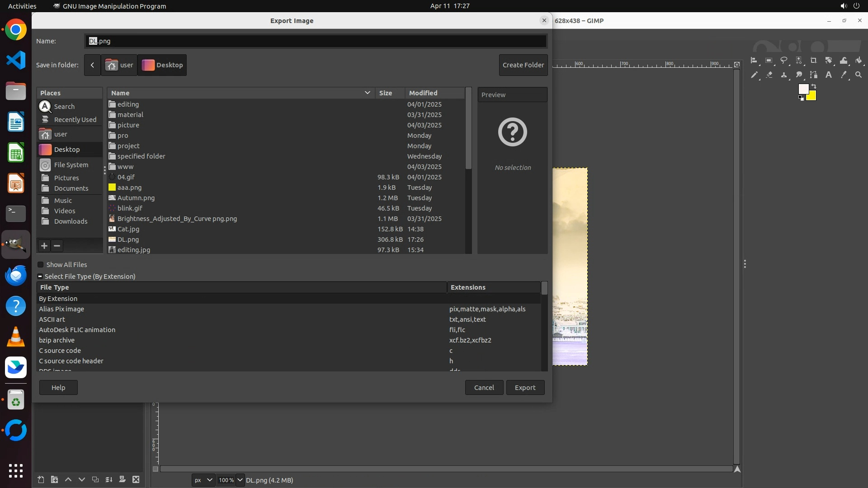Click the Export button

pyautogui.click(x=525, y=388)
